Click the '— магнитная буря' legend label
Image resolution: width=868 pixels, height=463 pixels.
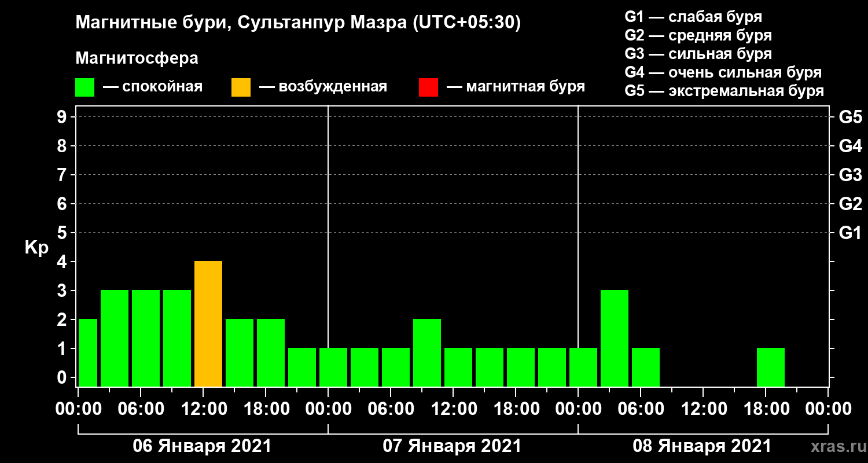pyautogui.click(x=516, y=87)
